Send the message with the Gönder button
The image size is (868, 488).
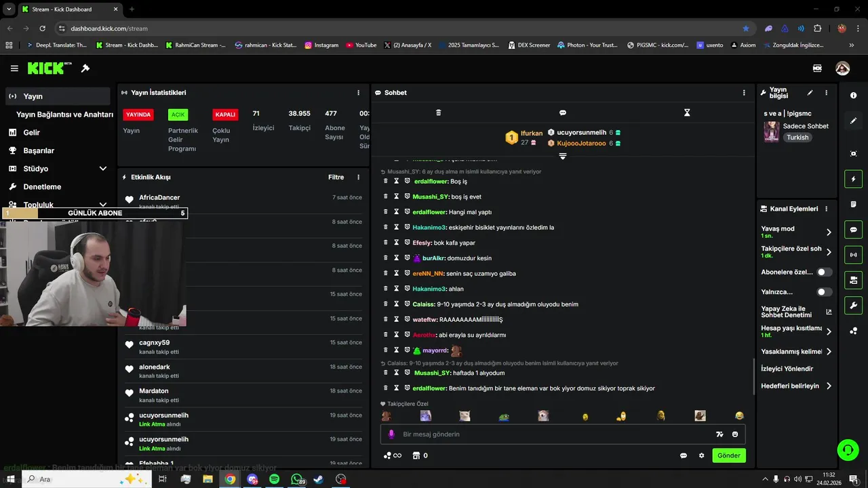pos(729,455)
